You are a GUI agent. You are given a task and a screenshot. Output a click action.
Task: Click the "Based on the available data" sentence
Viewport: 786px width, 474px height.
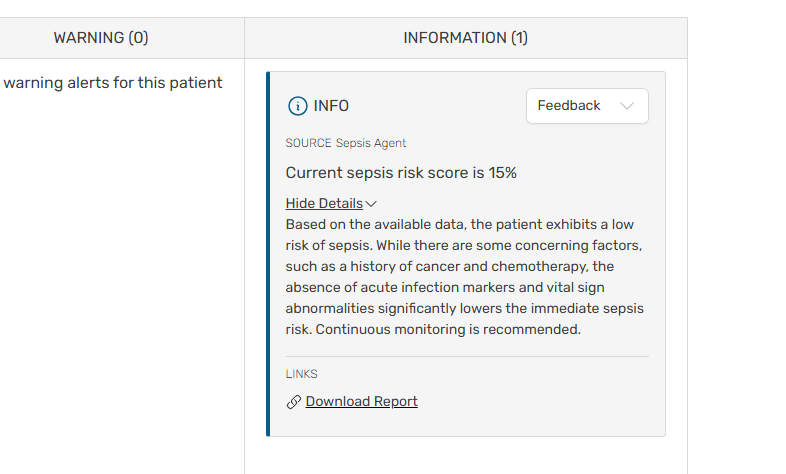click(372, 224)
